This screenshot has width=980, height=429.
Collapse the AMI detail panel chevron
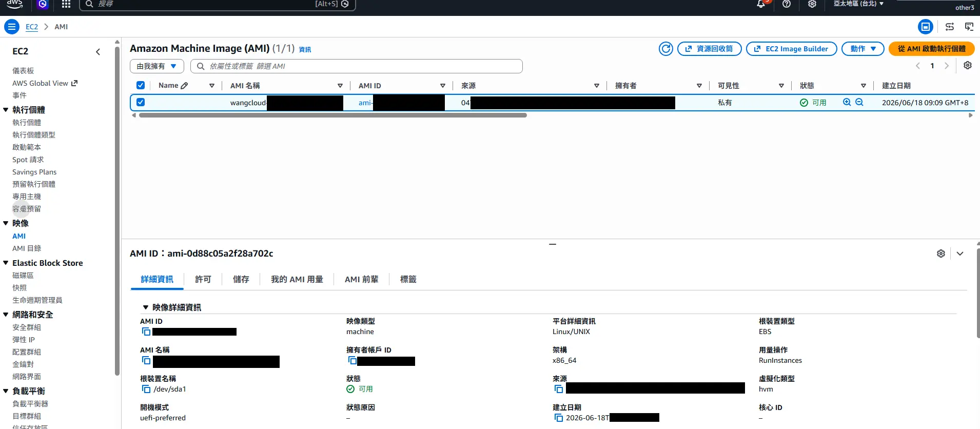[960, 254]
